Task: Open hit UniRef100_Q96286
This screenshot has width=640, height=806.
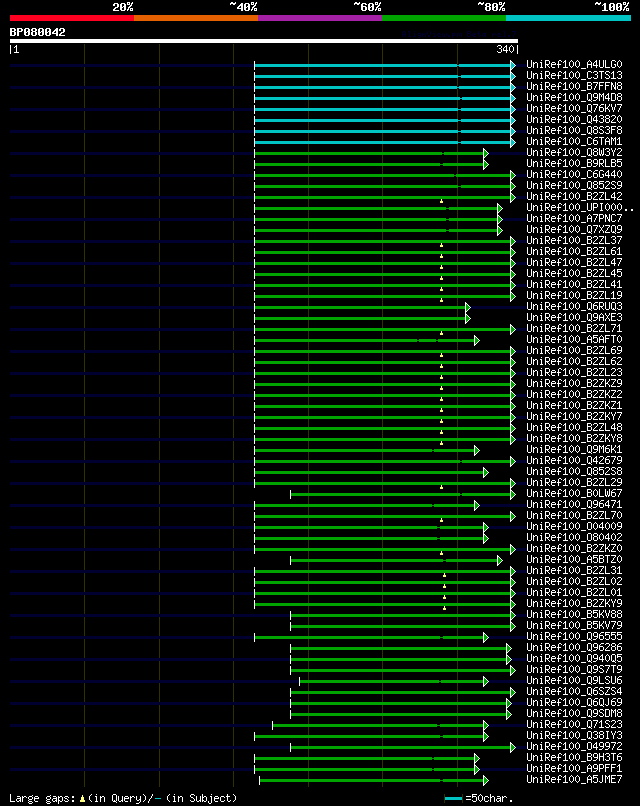Action: tap(574, 647)
